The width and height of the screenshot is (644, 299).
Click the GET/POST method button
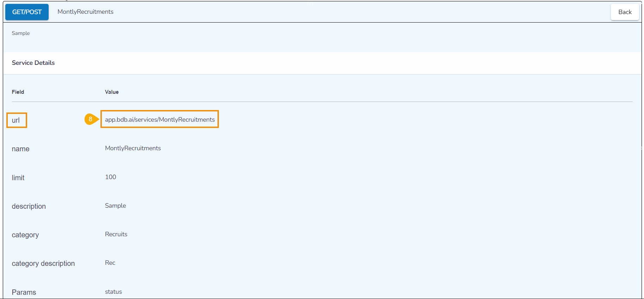tap(27, 12)
